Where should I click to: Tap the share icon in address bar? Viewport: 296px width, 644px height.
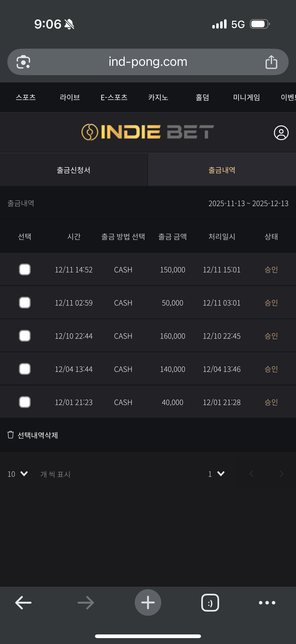pyautogui.click(x=271, y=62)
